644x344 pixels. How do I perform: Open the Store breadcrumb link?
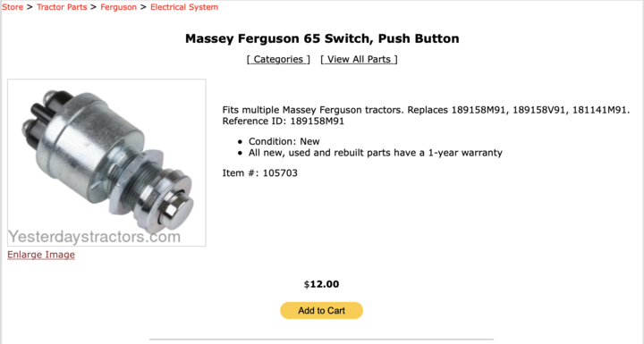point(13,7)
